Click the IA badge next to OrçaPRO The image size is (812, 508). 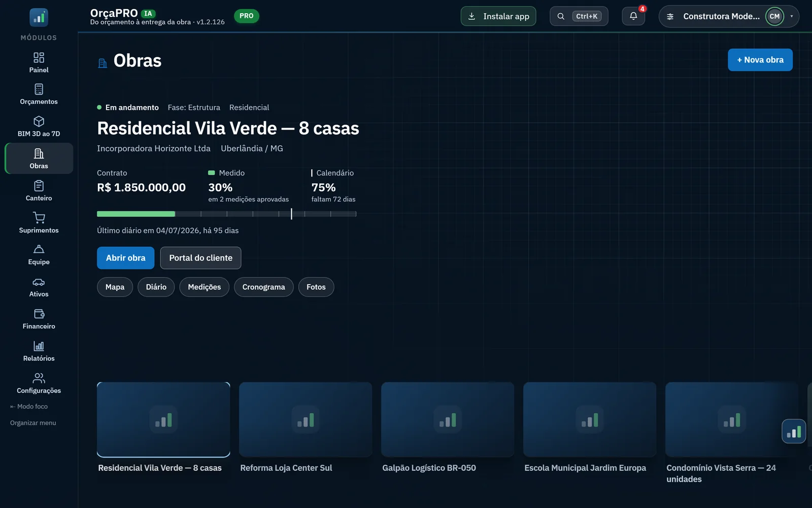point(148,14)
